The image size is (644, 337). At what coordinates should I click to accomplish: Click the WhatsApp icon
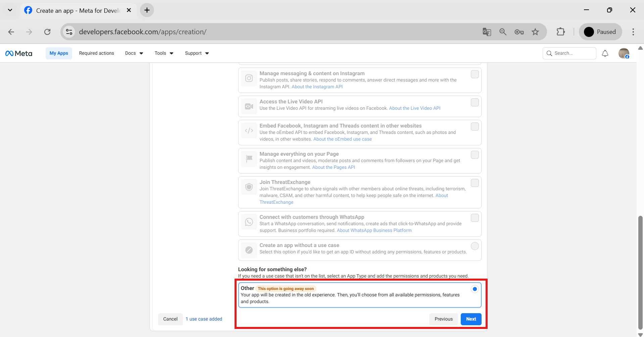coord(249,222)
